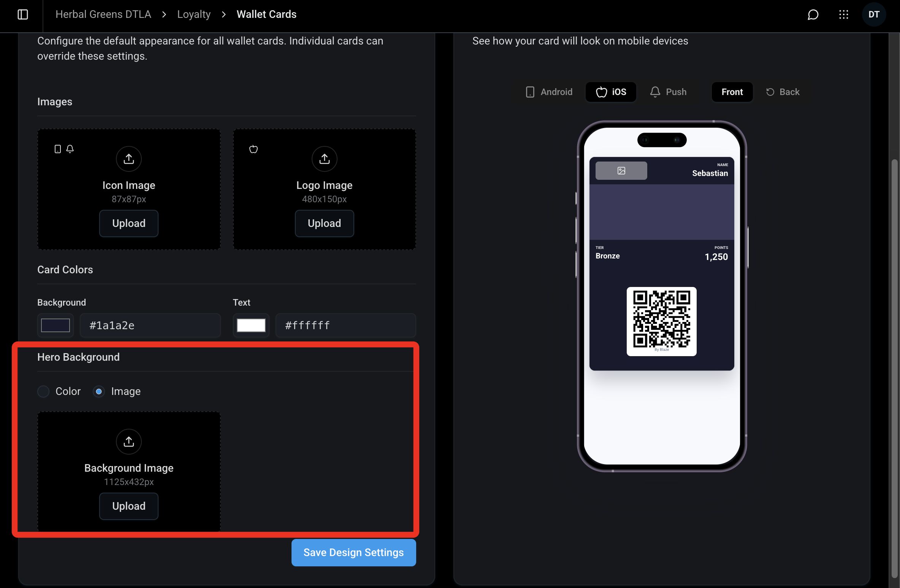
Task: Click the page vertical scrollbar
Action: click(895, 369)
